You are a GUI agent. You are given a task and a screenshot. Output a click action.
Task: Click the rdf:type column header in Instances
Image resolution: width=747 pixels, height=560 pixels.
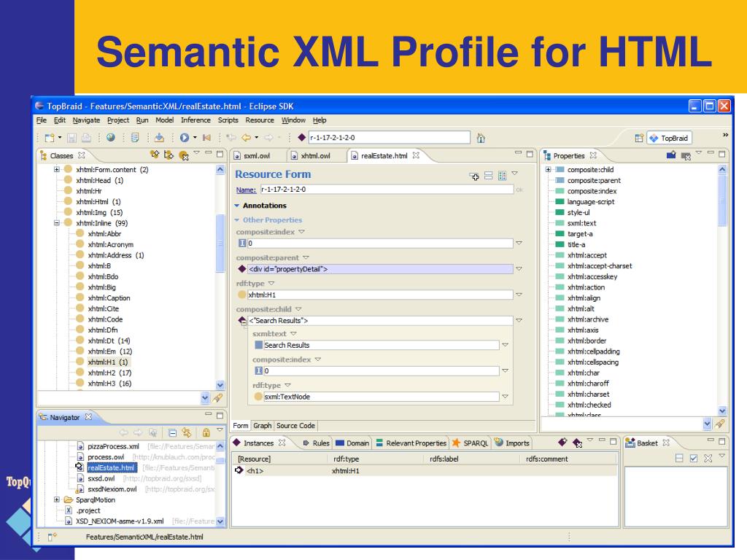click(347, 459)
